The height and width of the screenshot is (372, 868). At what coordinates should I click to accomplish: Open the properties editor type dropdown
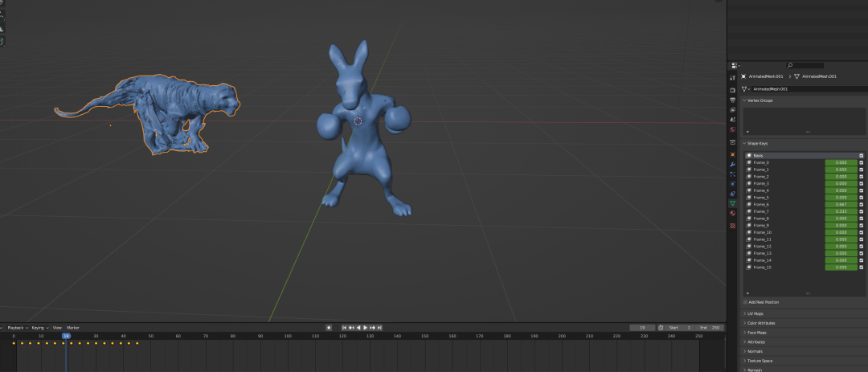point(735,65)
